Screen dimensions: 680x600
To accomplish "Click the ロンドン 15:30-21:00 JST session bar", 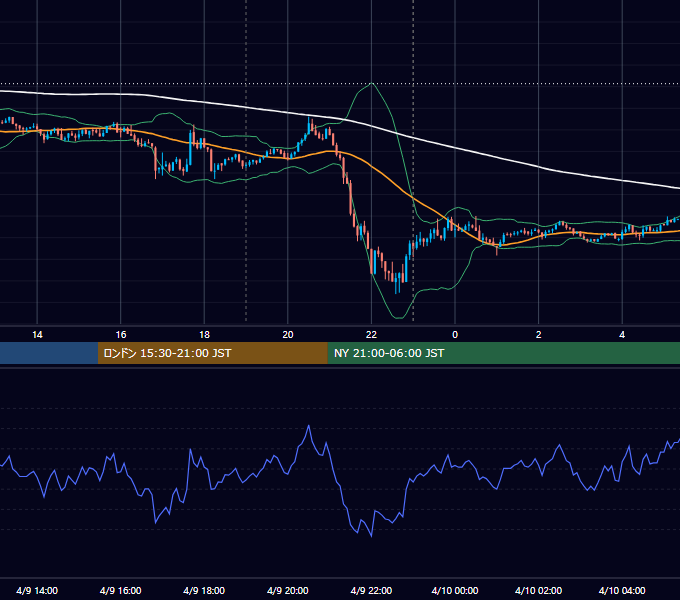I will [212, 353].
